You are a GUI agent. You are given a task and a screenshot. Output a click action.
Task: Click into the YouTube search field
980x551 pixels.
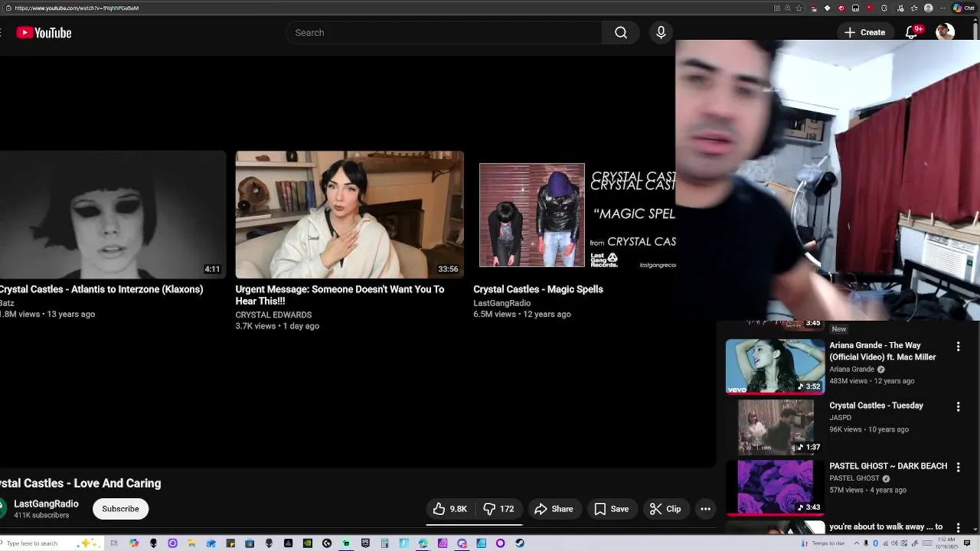444,33
